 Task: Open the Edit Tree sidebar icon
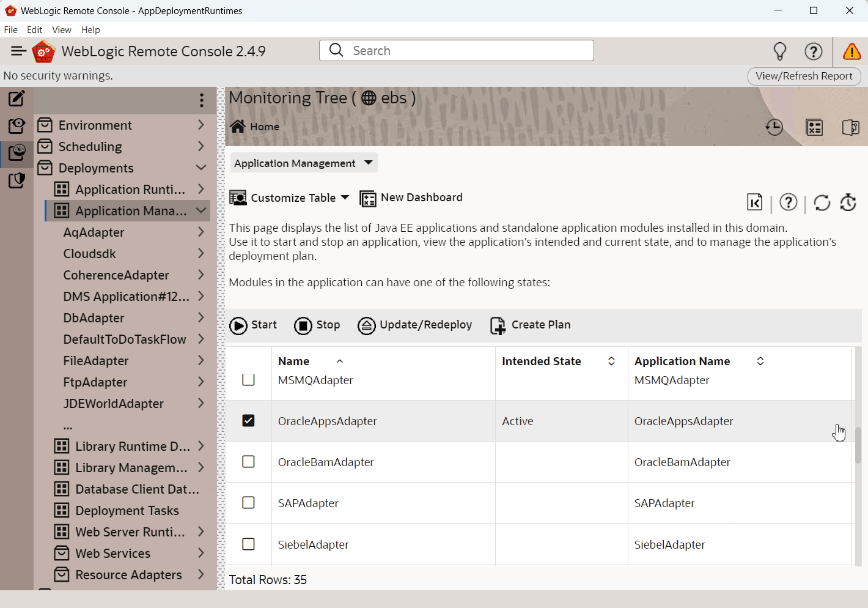point(17,98)
